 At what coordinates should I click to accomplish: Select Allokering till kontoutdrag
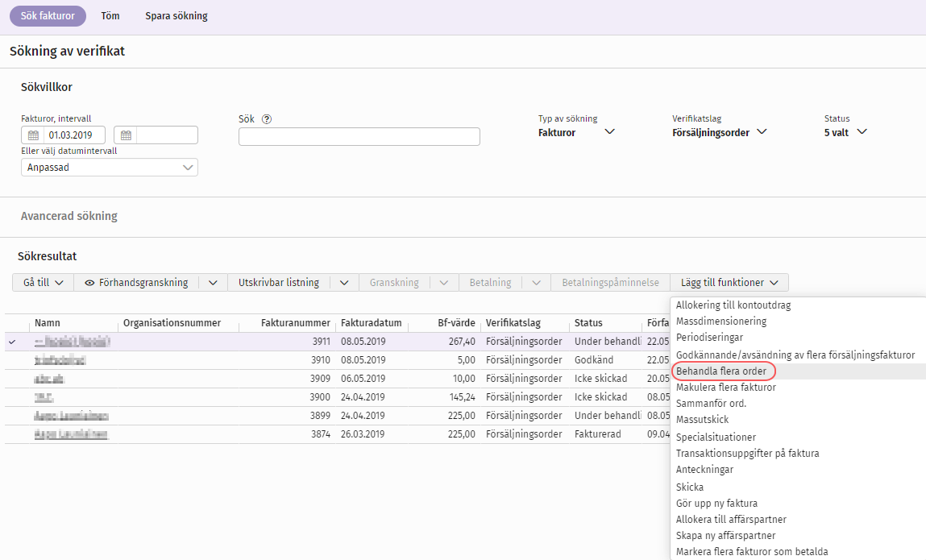click(x=733, y=305)
